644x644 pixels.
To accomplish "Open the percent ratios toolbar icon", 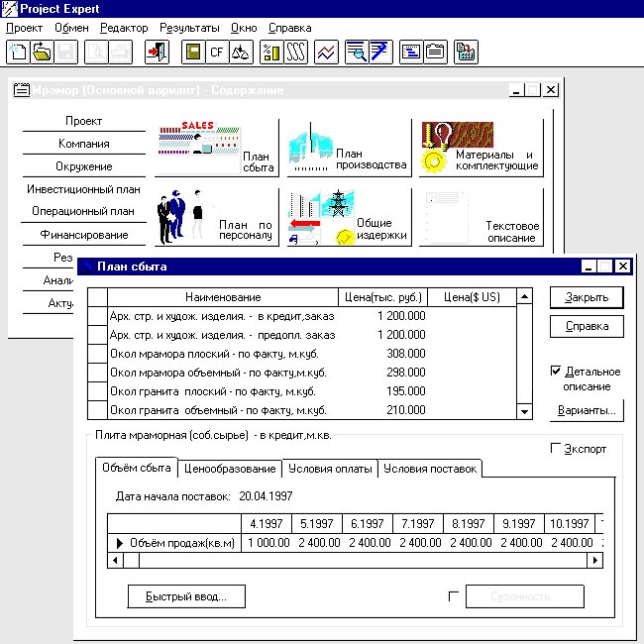I will point(271,52).
